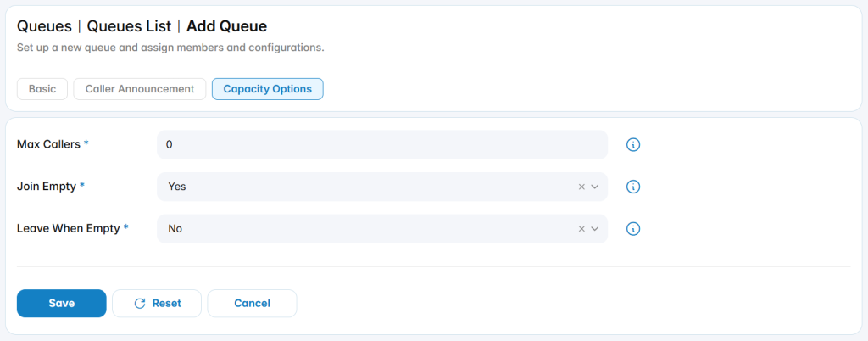This screenshot has height=341, width=868.
Task: Navigate to Queues List breadcrumb
Action: (x=129, y=26)
